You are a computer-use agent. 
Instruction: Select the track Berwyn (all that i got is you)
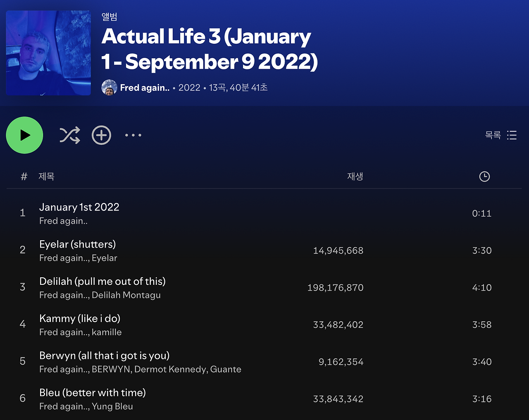[105, 356]
